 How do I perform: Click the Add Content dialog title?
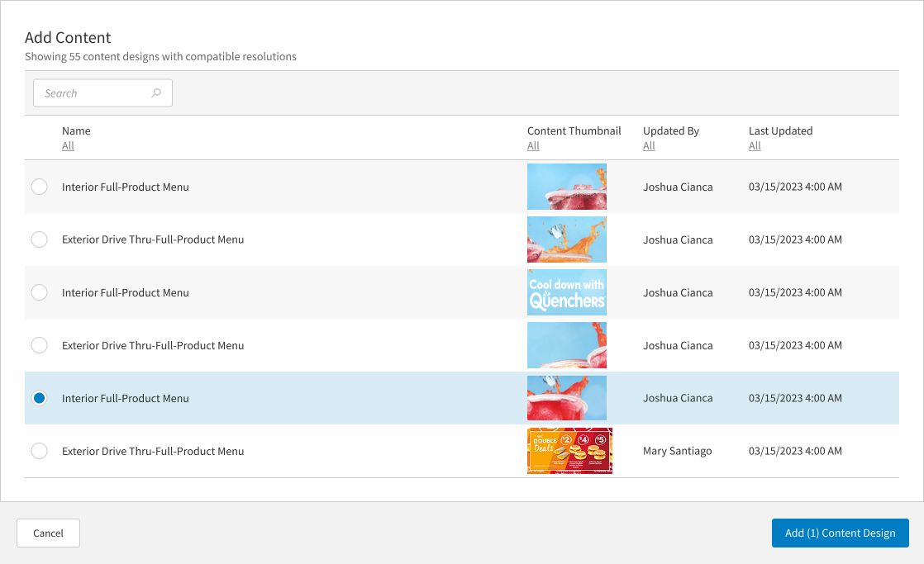(68, 37)
